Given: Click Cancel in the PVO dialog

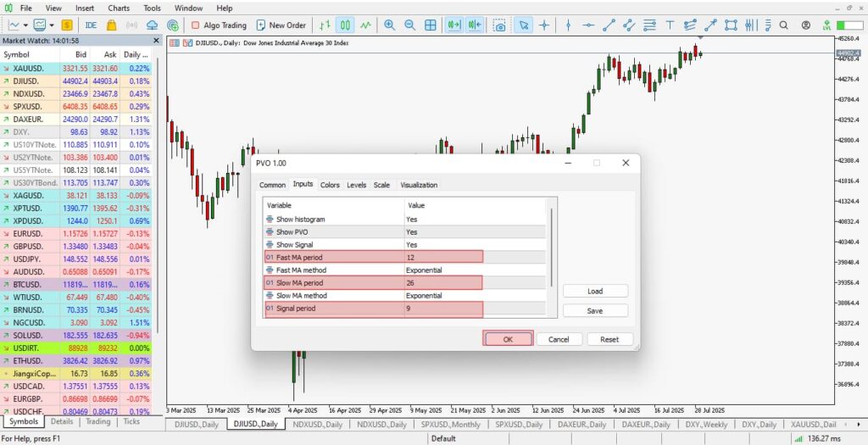Looking at the screenshot, I should 559,339.
